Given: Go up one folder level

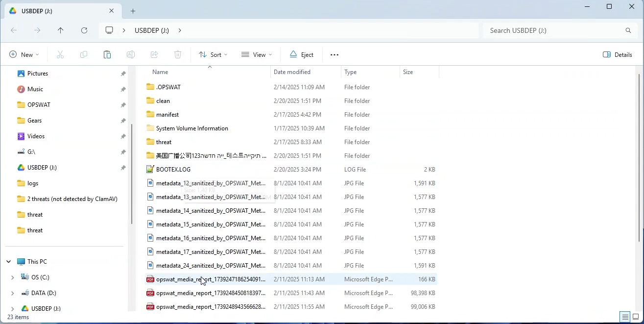Looking at the screenshot, I should (61, 30).
